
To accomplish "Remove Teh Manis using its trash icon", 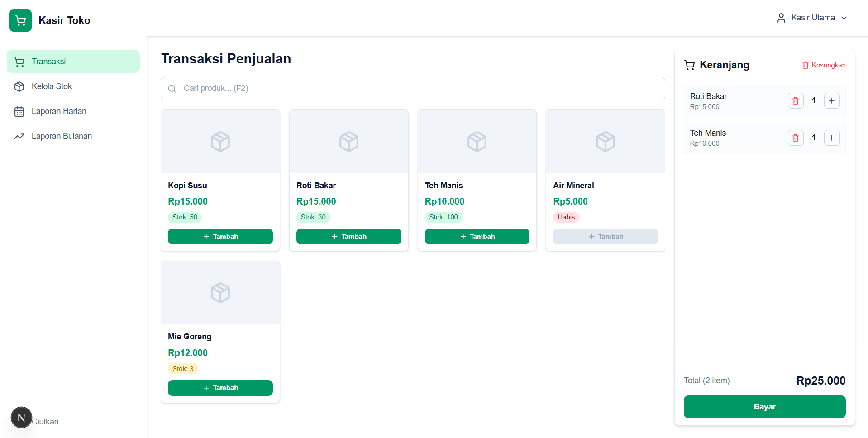I will pos(796,138).
